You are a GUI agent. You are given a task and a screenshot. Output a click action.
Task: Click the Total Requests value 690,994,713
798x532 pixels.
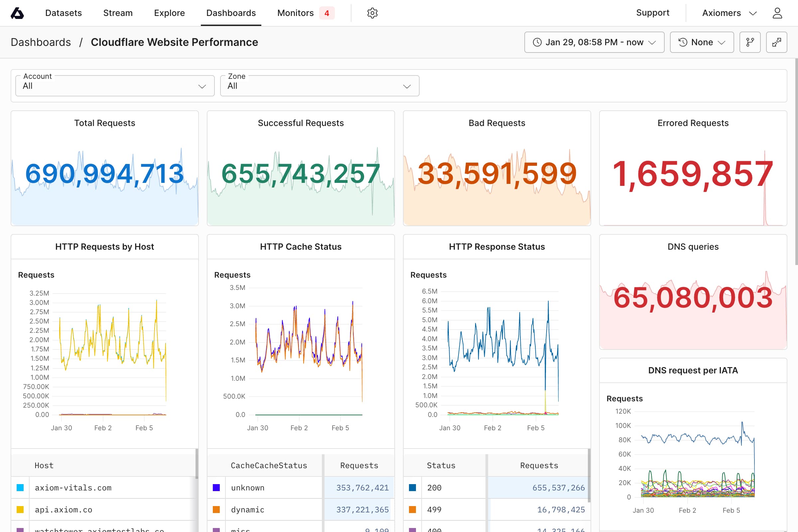coord(104,174)
